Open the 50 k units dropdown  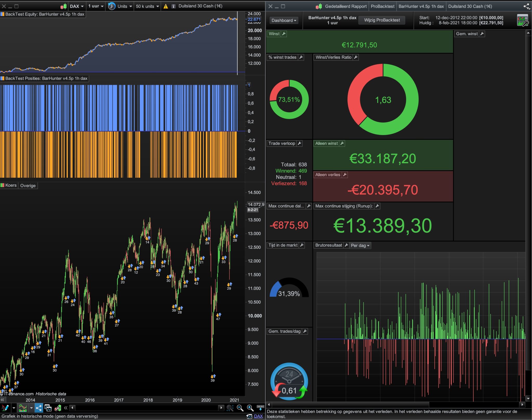147,6
